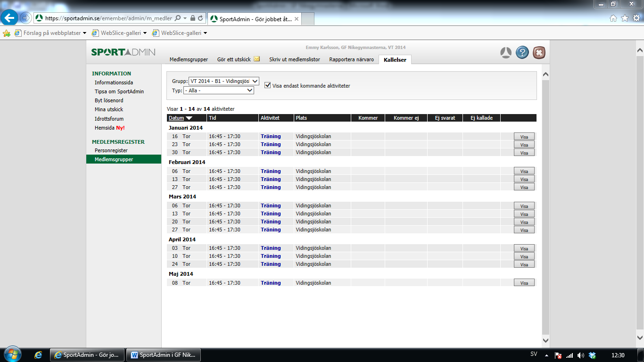Click the inner page scrollbar up arrow
This screenshot has width=644, height=362.
pos(545,74)
